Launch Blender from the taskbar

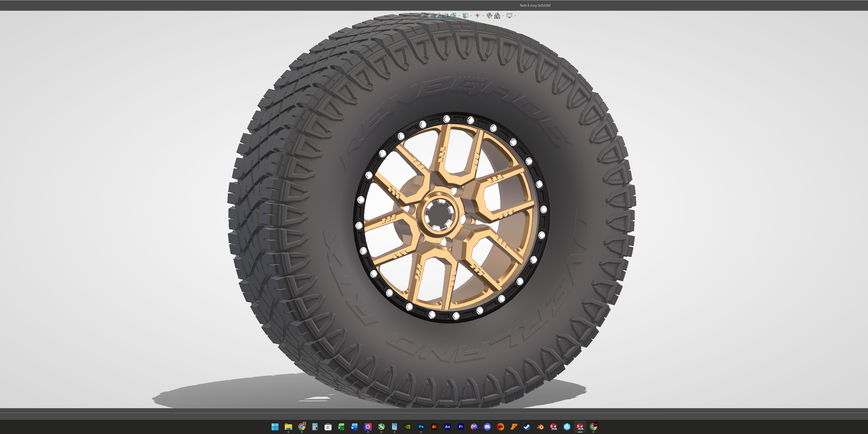(x=540, y=427)
